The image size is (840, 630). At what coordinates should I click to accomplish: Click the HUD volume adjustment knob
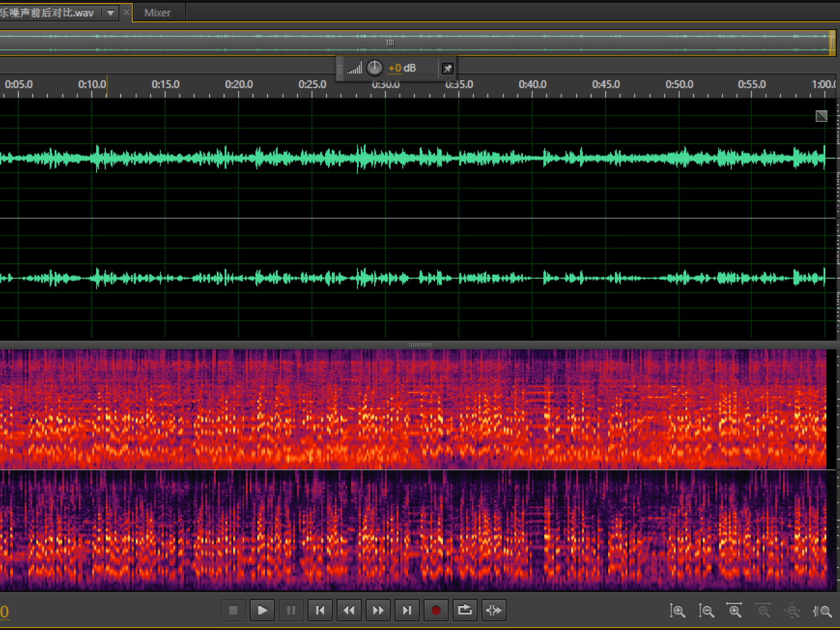375,68
